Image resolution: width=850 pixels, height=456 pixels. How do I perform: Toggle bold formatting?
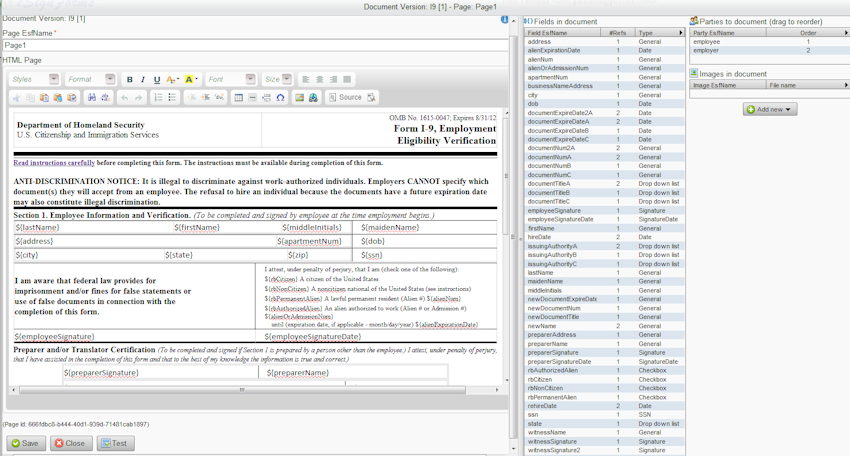[x=130, y=80]
